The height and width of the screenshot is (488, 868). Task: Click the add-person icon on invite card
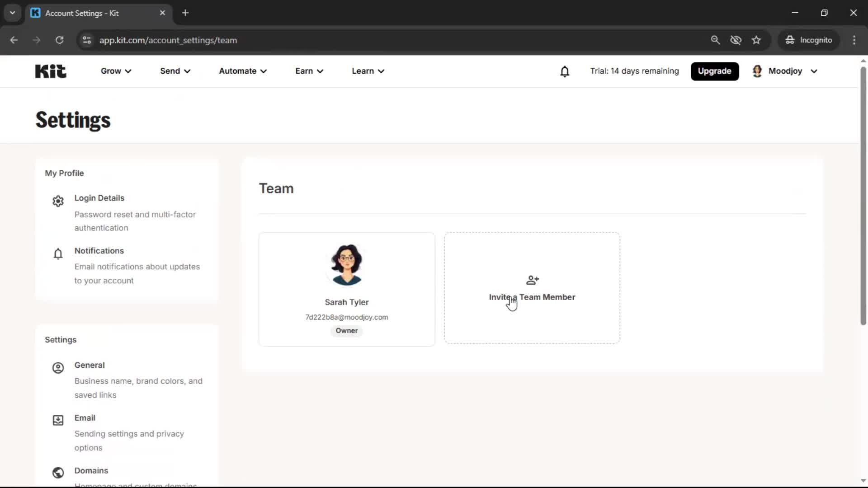[532, 280]
